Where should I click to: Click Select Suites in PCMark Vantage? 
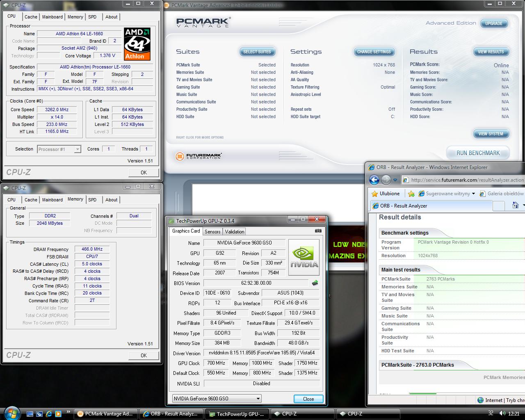(257, 52)
